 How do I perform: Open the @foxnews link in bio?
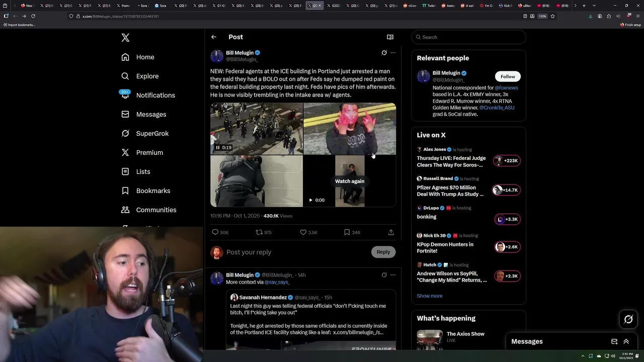pyautogui.click(x=506, y=87)
